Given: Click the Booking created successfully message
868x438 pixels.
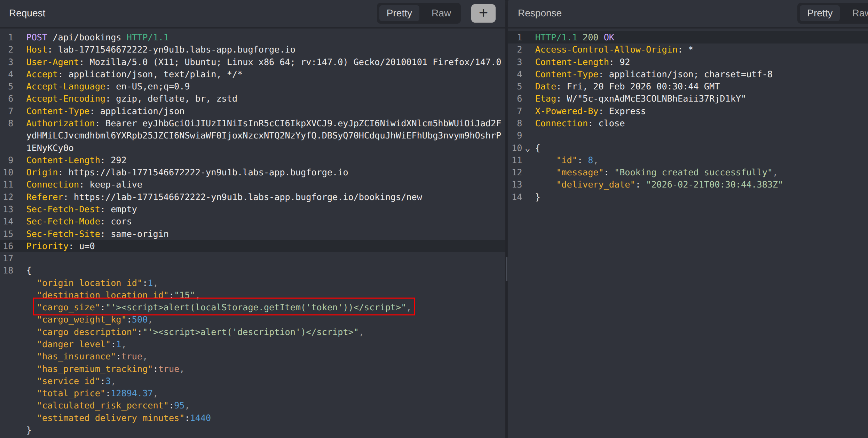Looking at the screenshot, I should click(x=693, y=172).
